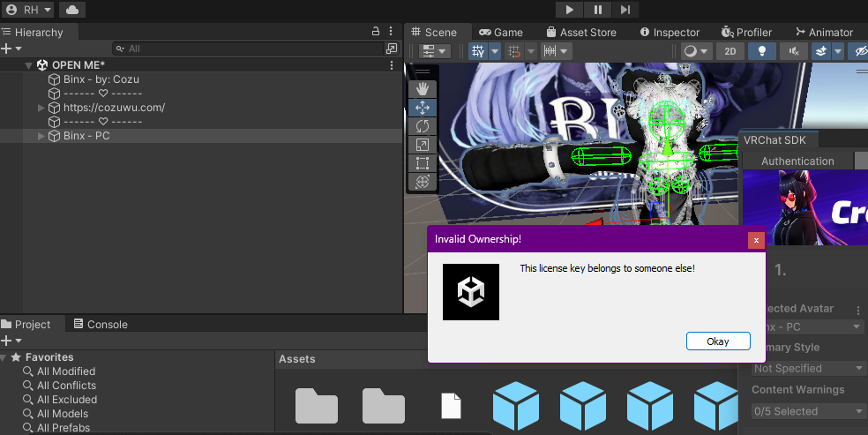
Task: Open the scene effects options dropdown arrow
Action: [x=837, y=51]
